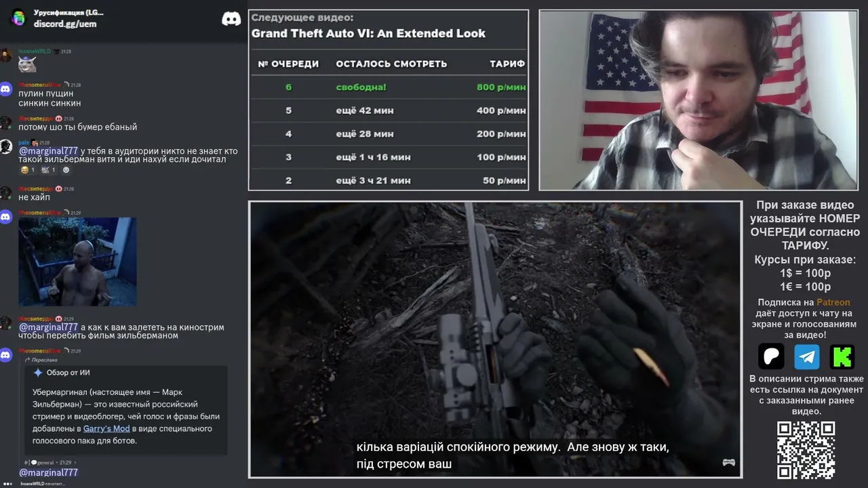Click the "ОСТАЛОСЬ СМОТРЕТЬ" column header
Image resolution: width=868 pixels, height=488 pixels.
pyautogui.click(x=391, y=64)
